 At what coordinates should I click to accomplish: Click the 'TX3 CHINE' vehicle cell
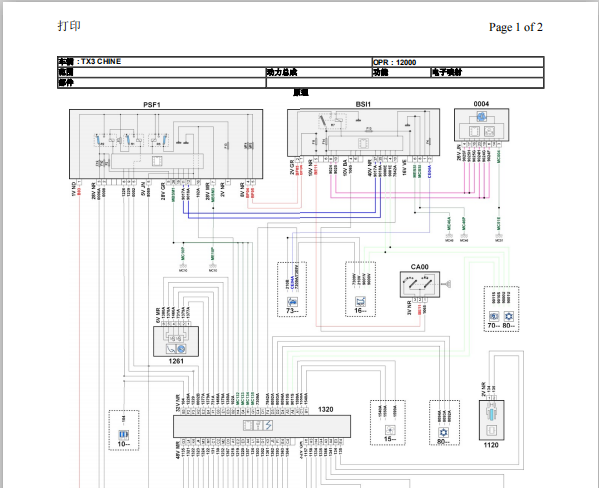[215, 62]
